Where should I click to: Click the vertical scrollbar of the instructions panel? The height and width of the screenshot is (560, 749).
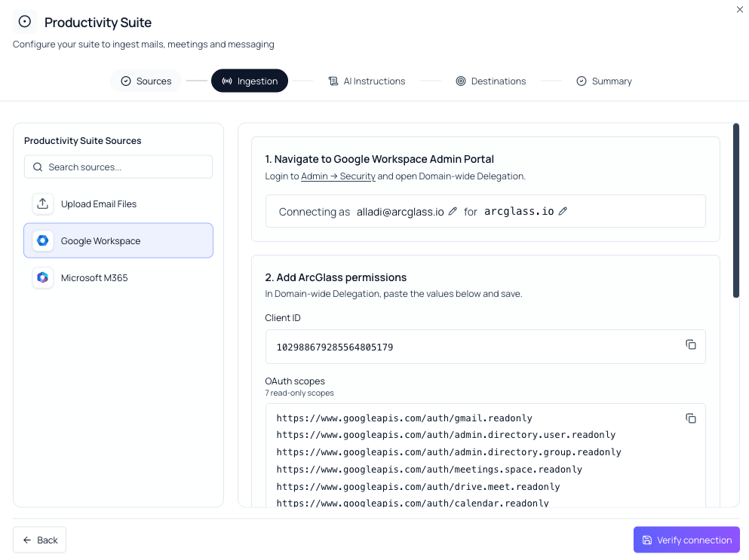[x=736, y=210]
